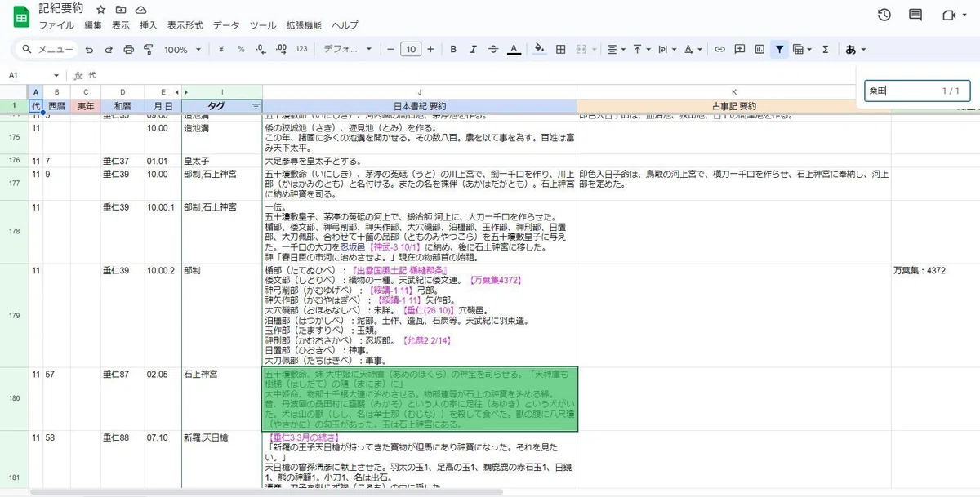Screen dimensions: 980x497
Task: Insert a link
Action: [x=719, y=50]
